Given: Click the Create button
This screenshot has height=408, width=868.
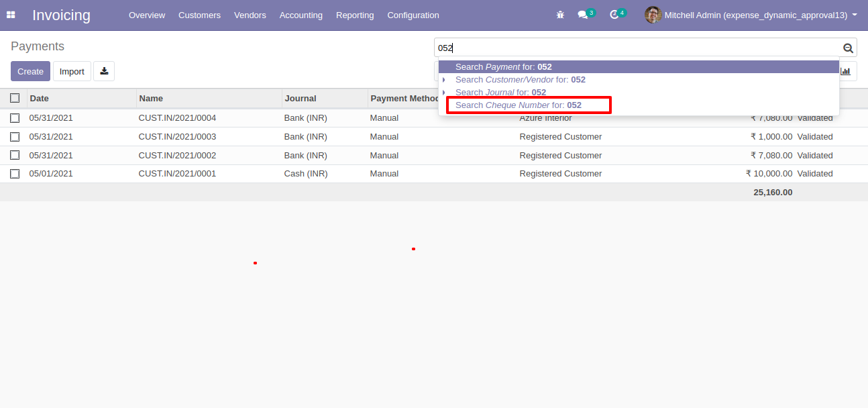Looking at the screenshot, I should pos(30,71).
